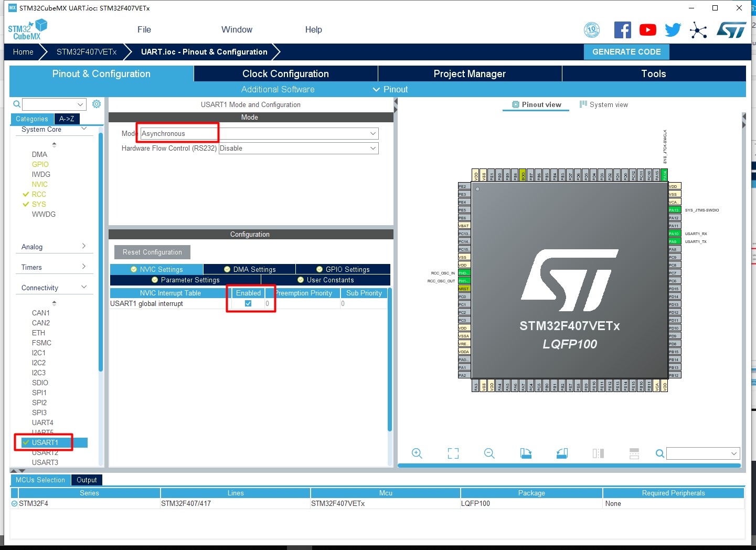Viewport: 756px width, 550px height.
Task: Open the ST YouTube channel icon
Action: coord(647,29)
